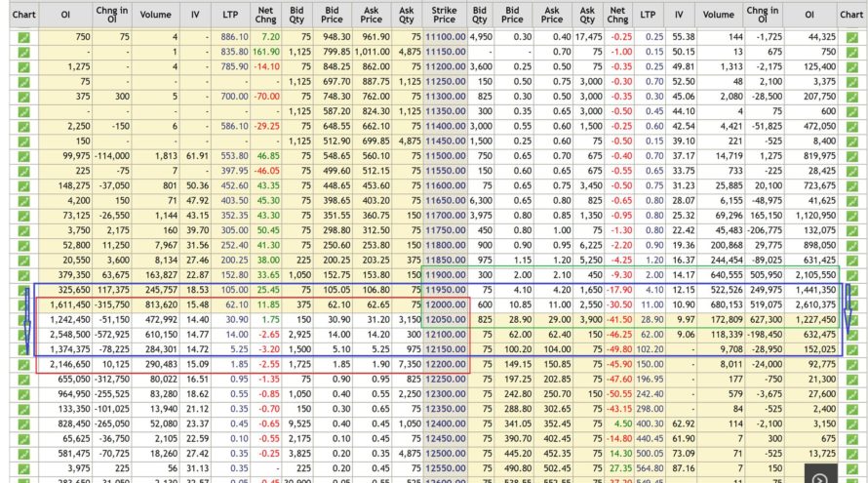Screen dimensions: 868x483
Task: Select the 11500.00 strike price link
Action: click(x=445, y=156)
